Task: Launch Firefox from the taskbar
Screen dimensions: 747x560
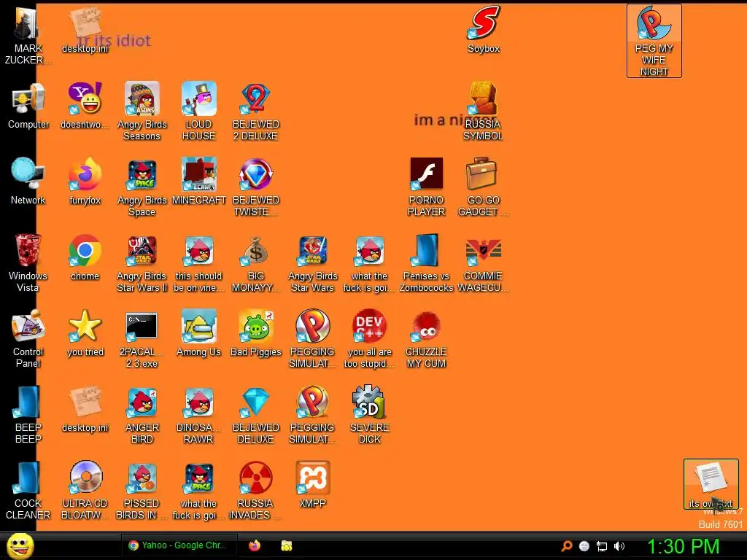Action: tap(255, 545)
